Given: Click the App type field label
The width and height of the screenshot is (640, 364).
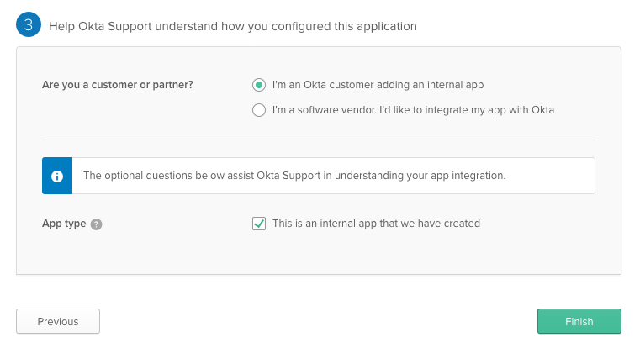Looking at the screenshot, I should point(64,224).
